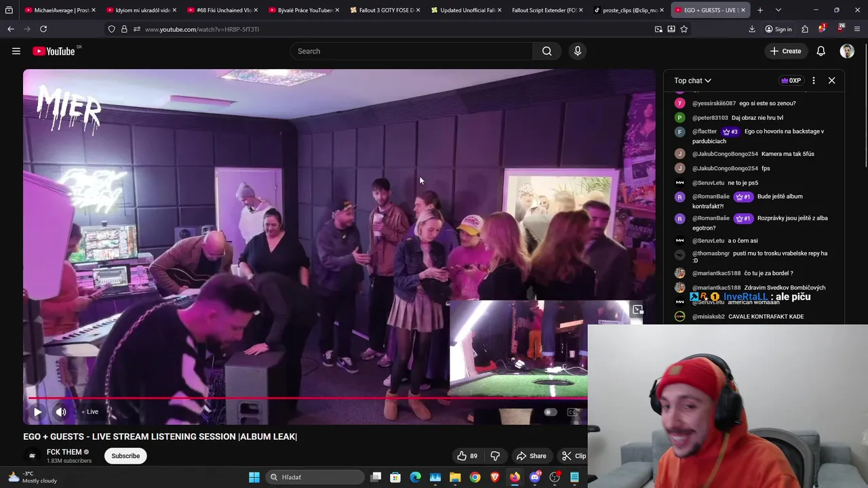
Task: Open the Firefox View icon beside the tabs
Action: tap(9, 10)
